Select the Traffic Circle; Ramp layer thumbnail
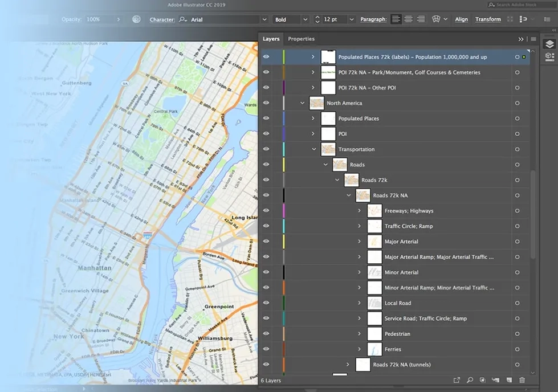The height and width of the screenshot is (392, 558). [x=374, y=226]
